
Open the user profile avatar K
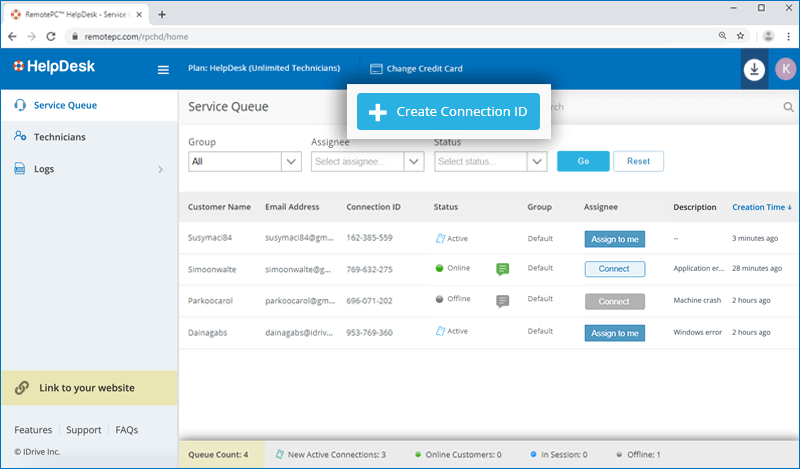coord(785,69)
